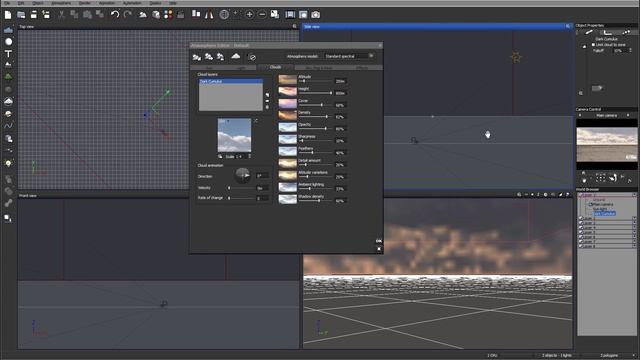640x360 pixels.
Task: Save the current scene
Action: tap(34, 15)
